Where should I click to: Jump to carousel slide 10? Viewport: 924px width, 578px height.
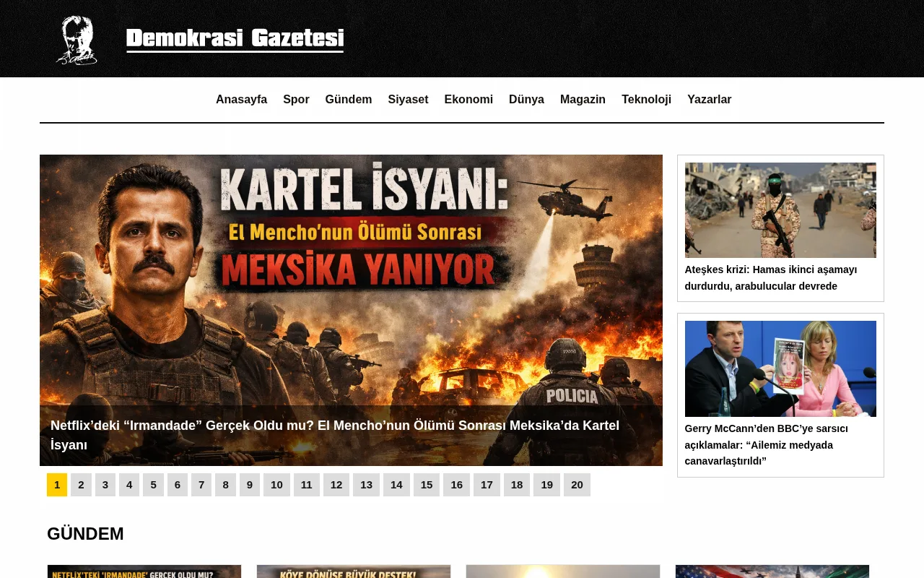(x=276, y=484)
